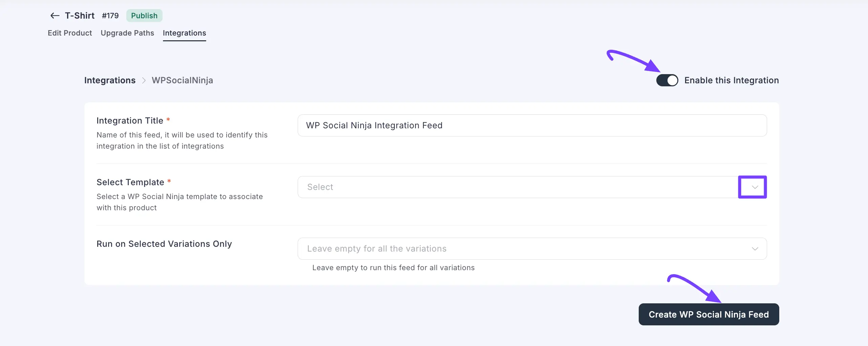Viewport: 868px width, 346px height.
Task: Click the Enable this Integration label text
Action: [x=732, y=80]
